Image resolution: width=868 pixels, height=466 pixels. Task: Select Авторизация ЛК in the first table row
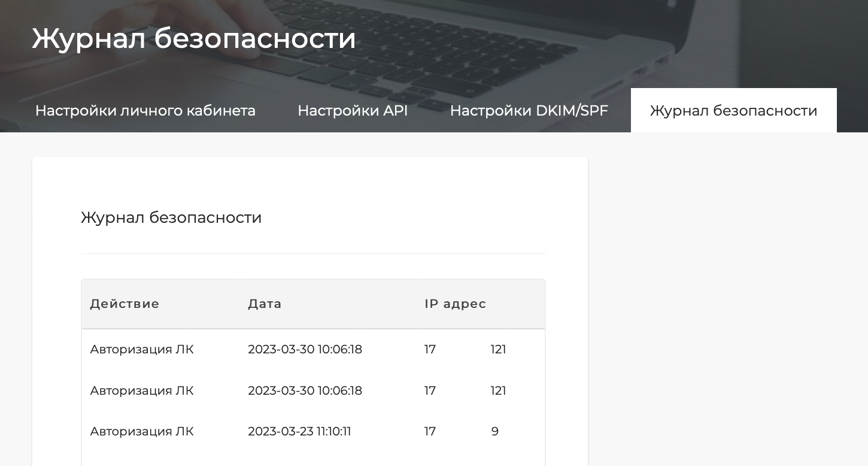[142, 349]
